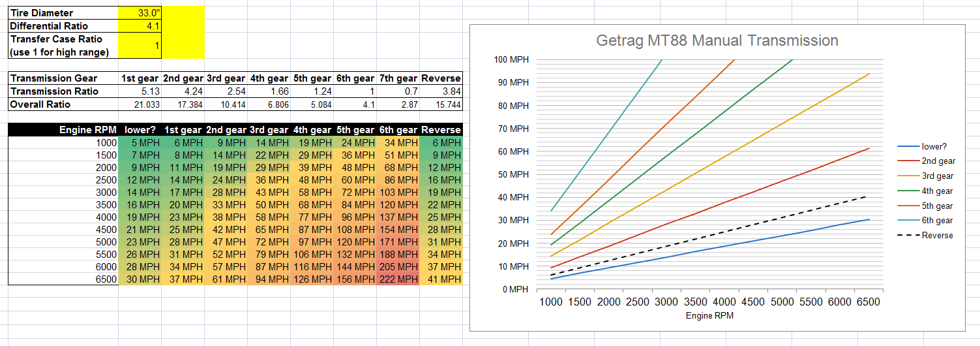980x346 pixels.
Task: Click the Tire Diameter label cell
Action: point(63,13)
